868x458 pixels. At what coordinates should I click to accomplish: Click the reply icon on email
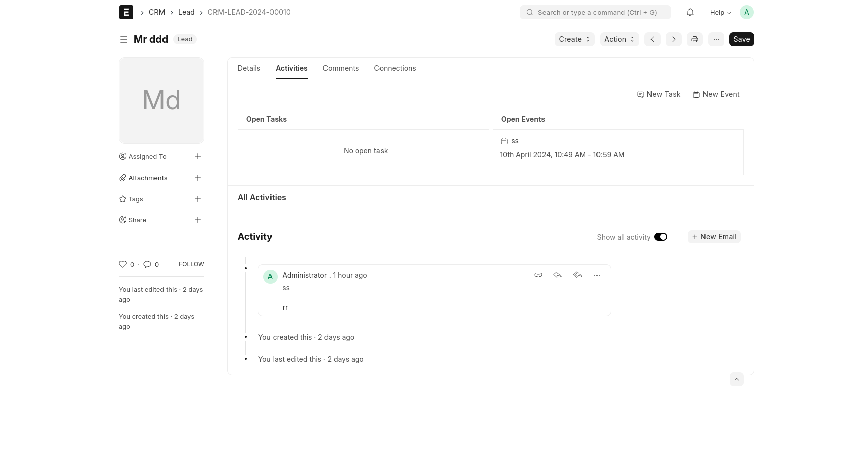click(558, 275)
